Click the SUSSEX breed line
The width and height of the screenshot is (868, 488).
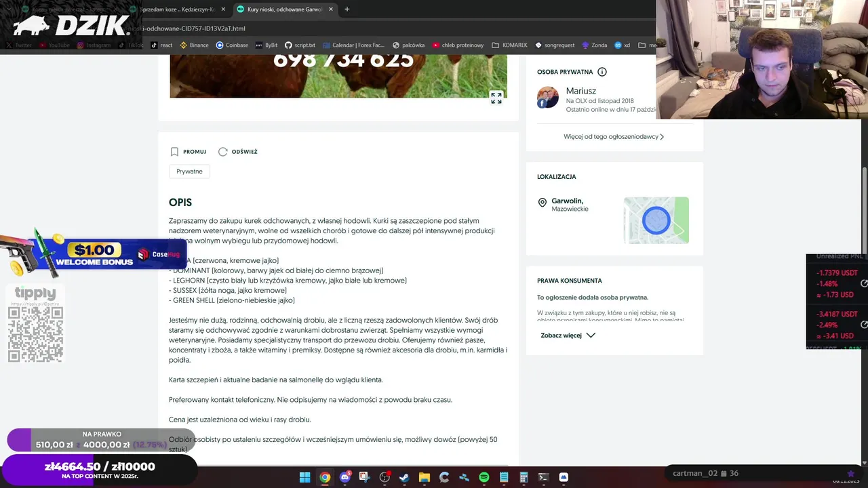[x=228, y=290]
